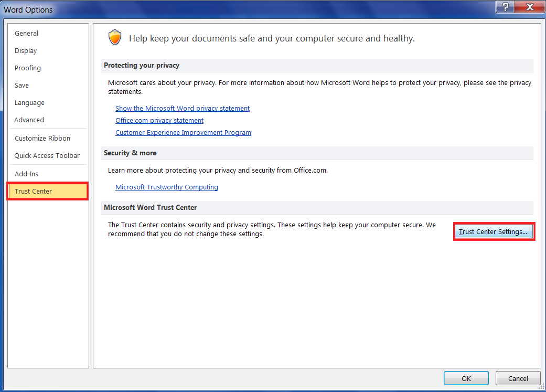The height and width of the screenshot is (392, 546).
Task: Select the Proofing category
Action: (x=28, y=68)
